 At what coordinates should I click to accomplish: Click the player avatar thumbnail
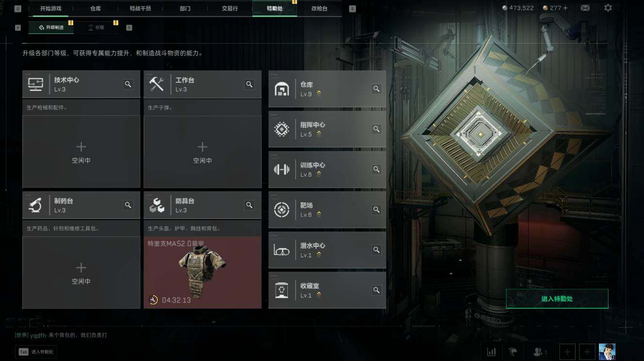coord(607,352)
